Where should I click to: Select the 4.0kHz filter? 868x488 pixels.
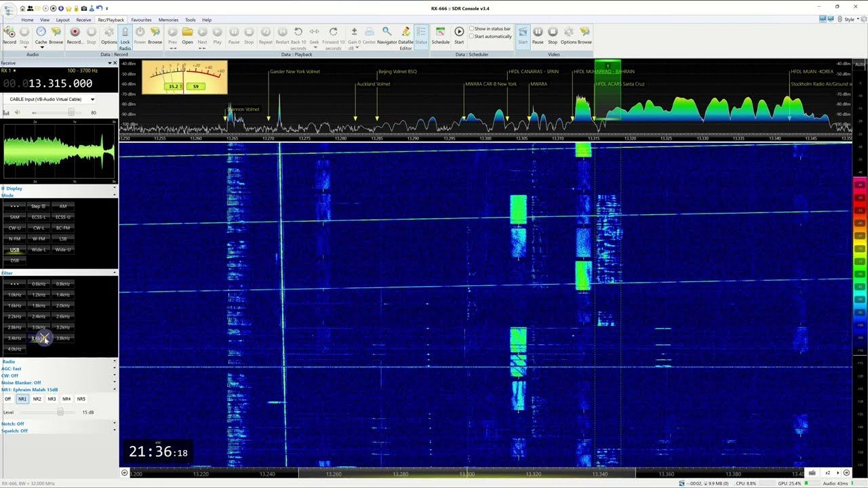point(14,349)
